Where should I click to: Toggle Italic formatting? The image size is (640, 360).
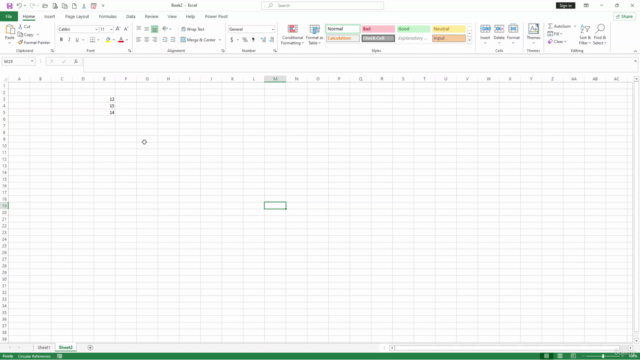pyautogui.click(x=69, y=40)
